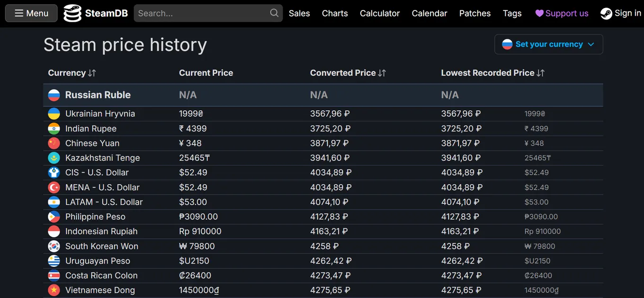Click the ₱3090.00 current price cell
The image size is (644, 298).
(x=198, y=217)
